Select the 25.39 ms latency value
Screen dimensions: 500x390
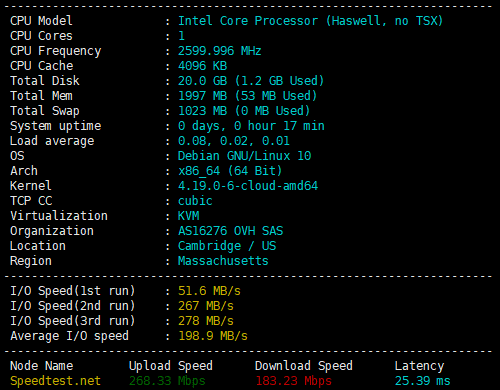click(x=422, y=381)
